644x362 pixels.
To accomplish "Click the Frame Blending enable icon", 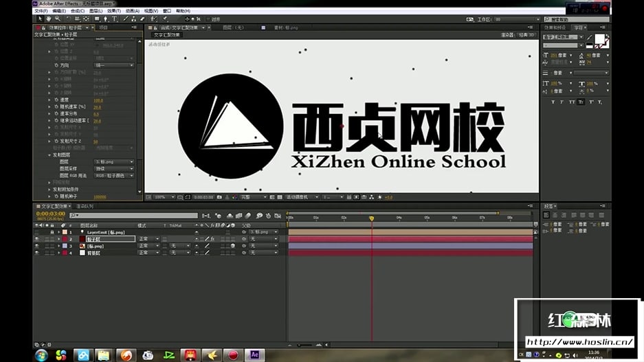I will 239,216.
